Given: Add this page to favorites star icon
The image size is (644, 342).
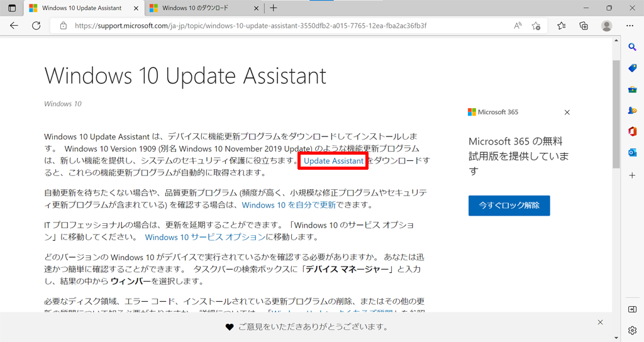Looking at the screenshot, I should pos(536,25).
